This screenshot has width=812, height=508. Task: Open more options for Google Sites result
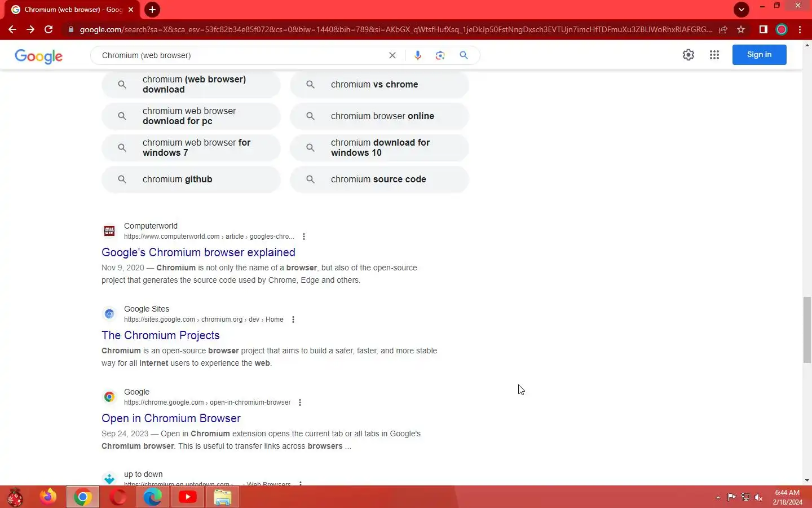pyautogui.click(x=293, y=319)
